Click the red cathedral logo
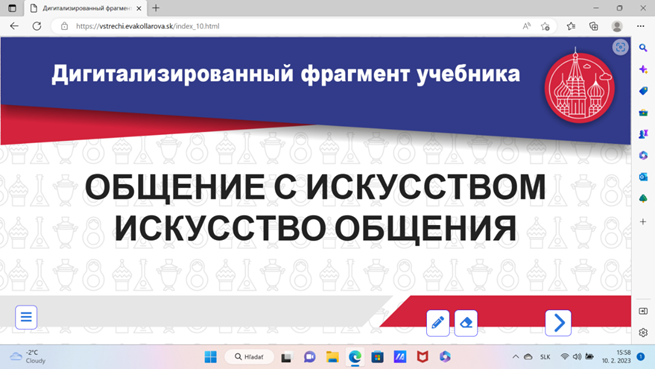This screenshot has width=655, height=369. click(x=579, y=87)
